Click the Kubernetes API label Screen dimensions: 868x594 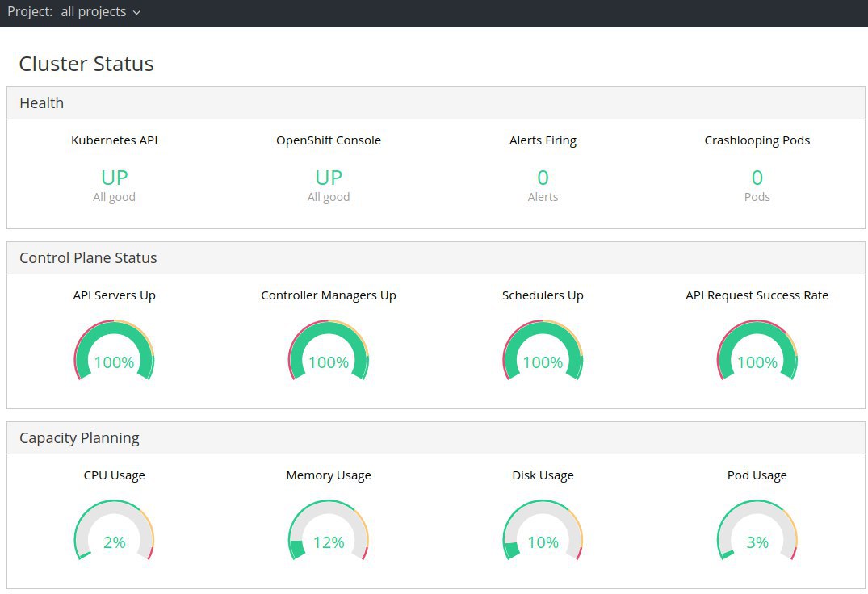[114, 140]
